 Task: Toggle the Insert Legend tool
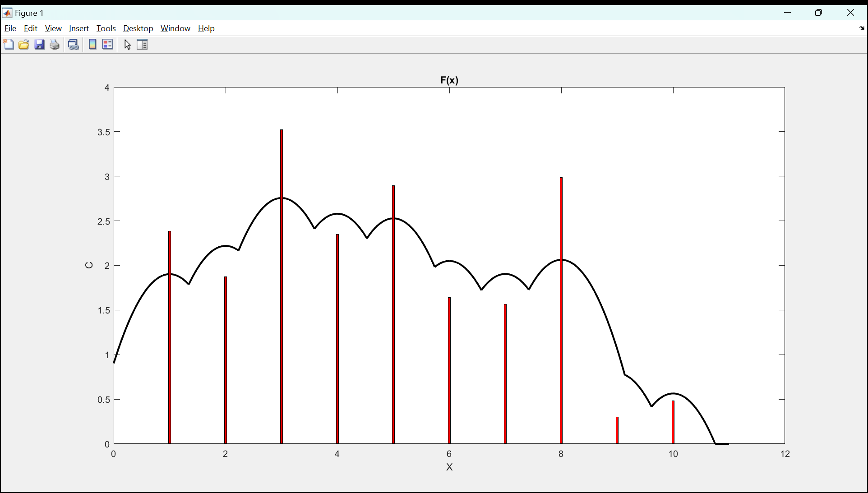pyautogui.click(x=108, y=44)
